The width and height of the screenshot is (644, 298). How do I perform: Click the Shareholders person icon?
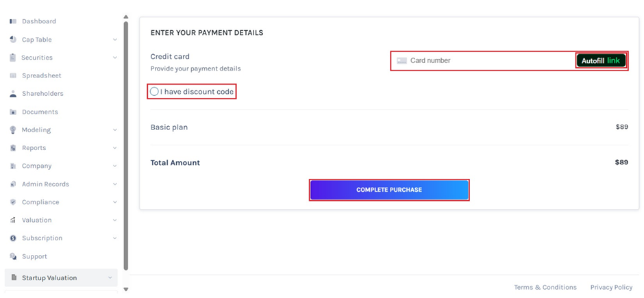click(x=13, y=94)
